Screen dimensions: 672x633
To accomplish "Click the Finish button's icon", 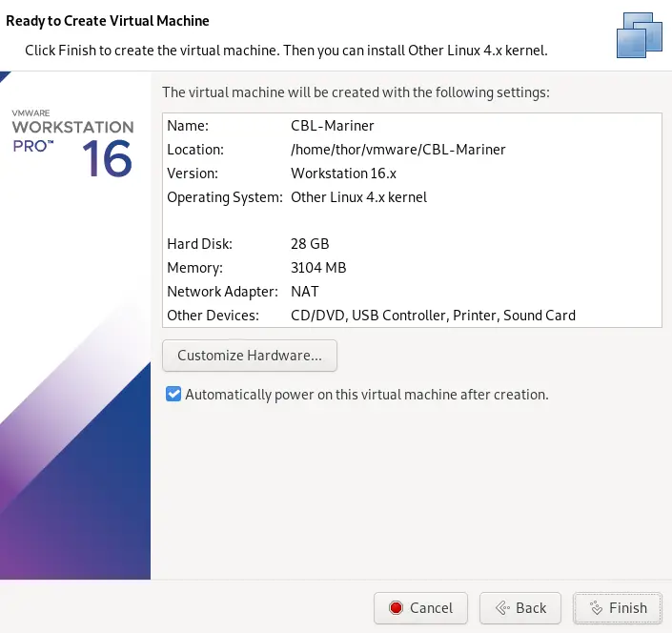I will 596,607.
